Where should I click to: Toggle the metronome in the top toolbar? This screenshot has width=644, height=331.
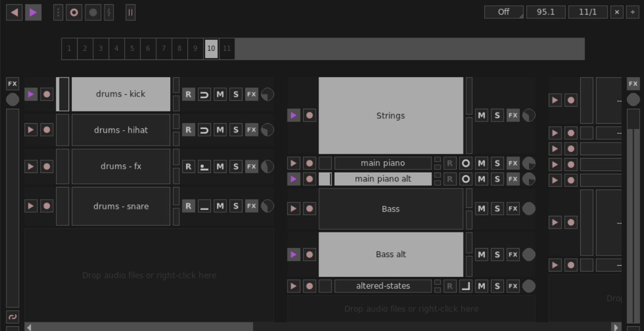point(109,12)
